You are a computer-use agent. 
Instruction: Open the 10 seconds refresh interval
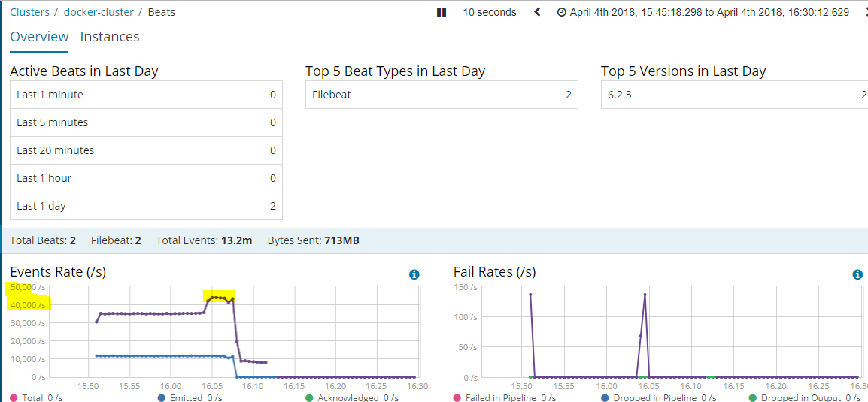coord(490,12)
